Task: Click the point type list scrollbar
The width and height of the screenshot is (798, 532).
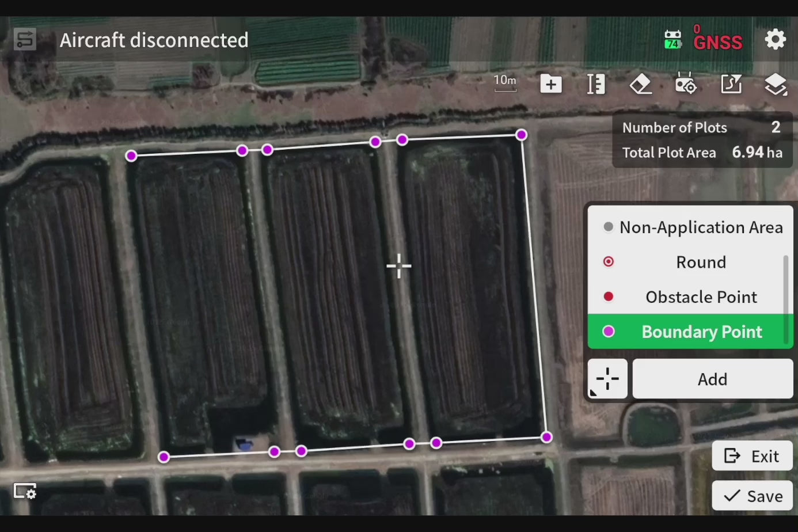Action: pos(785,299)
